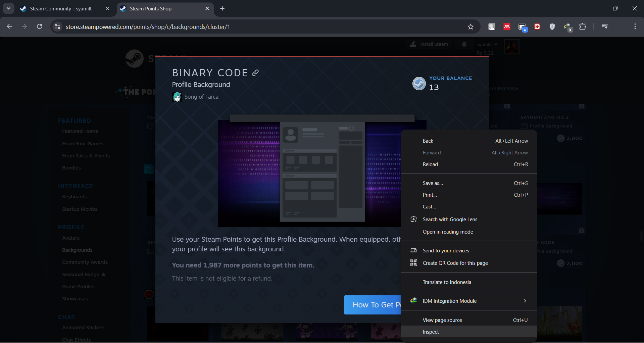This screenshot has height=343, width=644.
Task: Click the browser toolbar forward arrow
Action: (x=24, y=27)
